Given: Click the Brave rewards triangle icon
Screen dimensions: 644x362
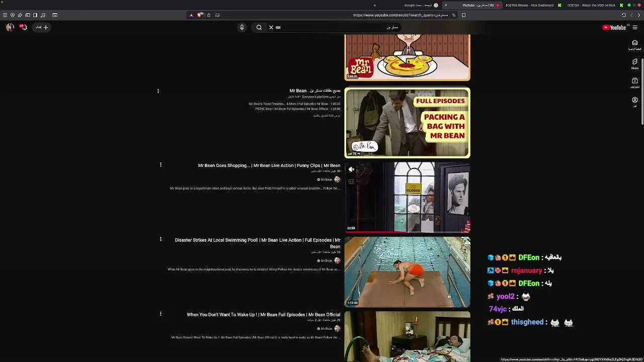Looking at the screenshot, I should click(191, 15).
